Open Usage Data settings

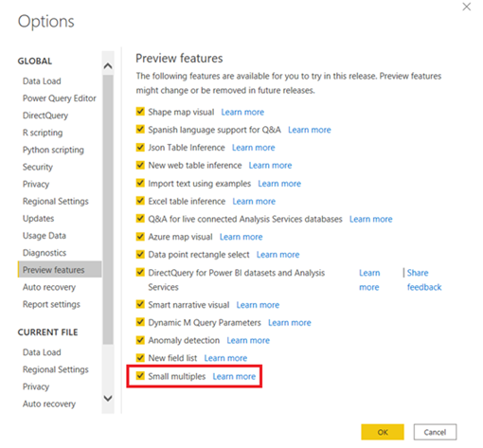tap(45, 236)
